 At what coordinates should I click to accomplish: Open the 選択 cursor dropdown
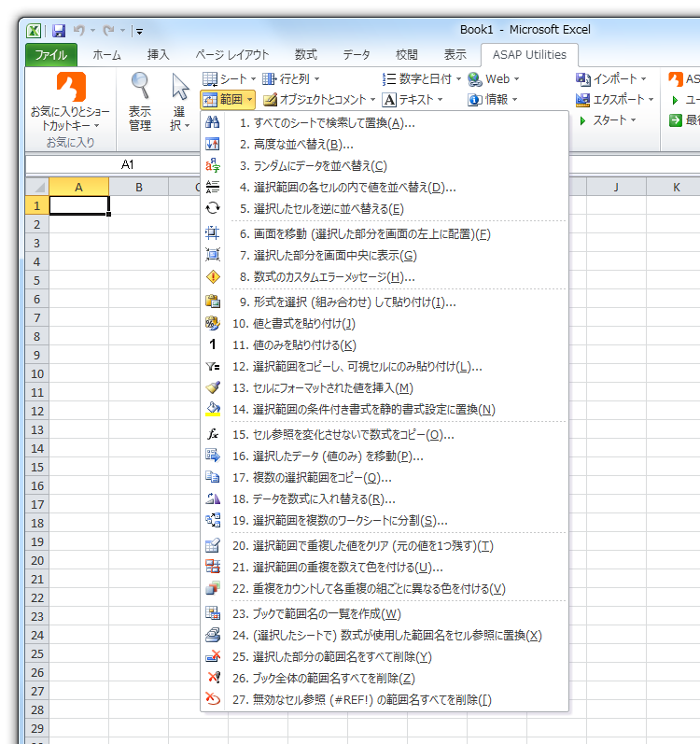pyautogui.click(x=180, y=102)
